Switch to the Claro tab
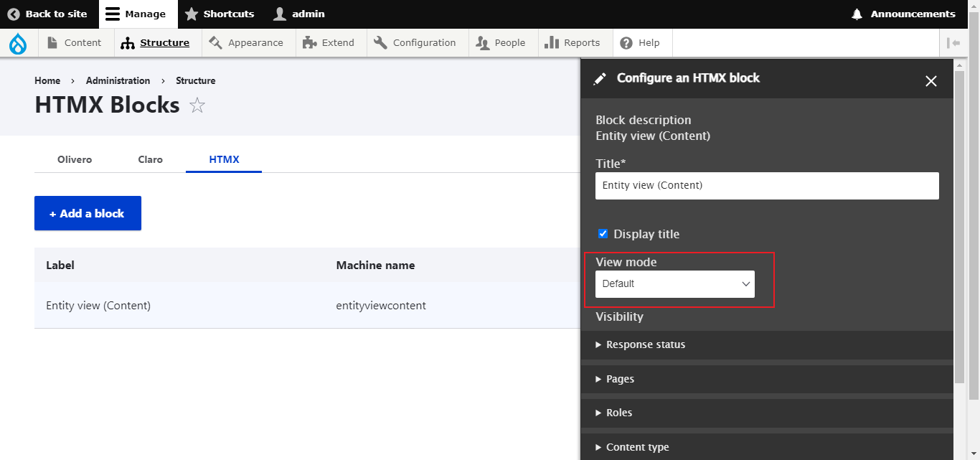 [x=150, y=159]
